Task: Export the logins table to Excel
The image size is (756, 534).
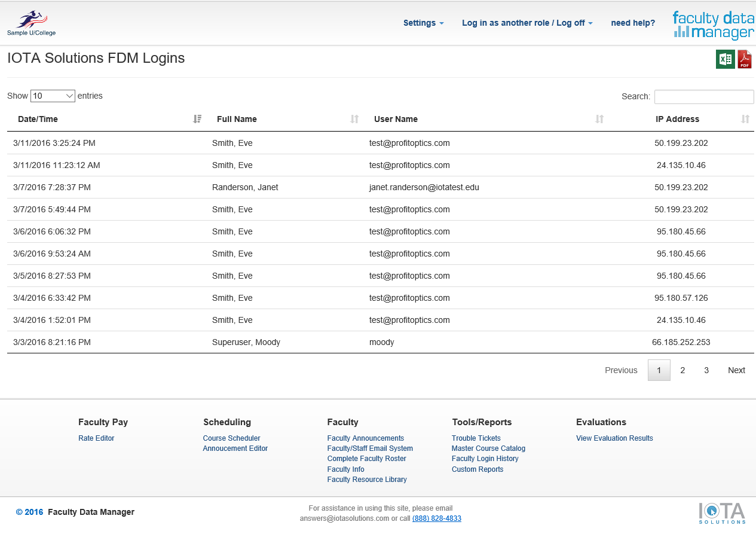Action: point(726,59)
